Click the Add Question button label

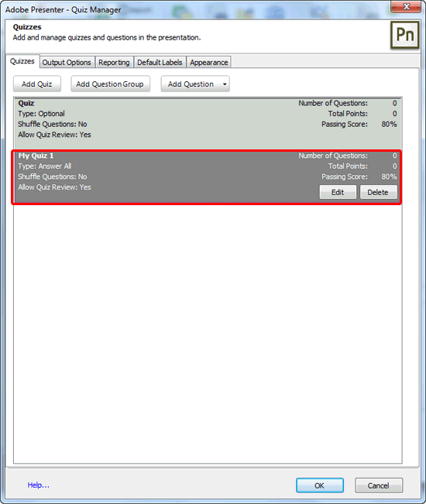pos(191,84)
